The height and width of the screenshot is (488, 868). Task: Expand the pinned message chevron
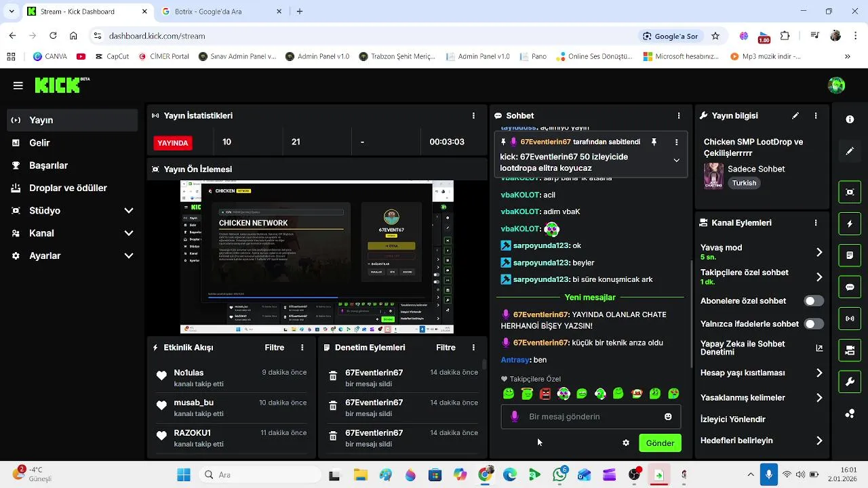pyautogui.click(x=676, y=161)
